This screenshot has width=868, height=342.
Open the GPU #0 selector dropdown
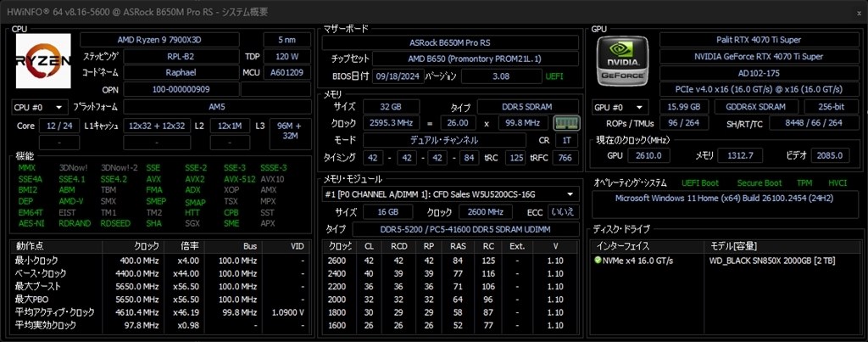(620, 107)
